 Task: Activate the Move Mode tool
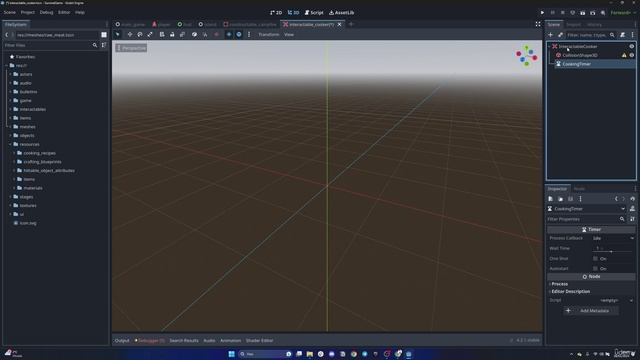pyautogui.click(x=130, y=35)
